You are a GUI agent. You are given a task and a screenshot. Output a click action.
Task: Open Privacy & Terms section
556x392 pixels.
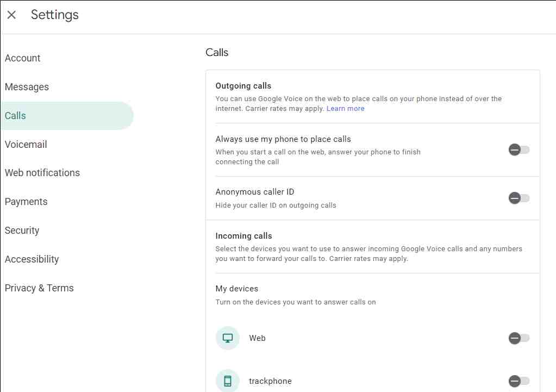[x=39, y=288]
